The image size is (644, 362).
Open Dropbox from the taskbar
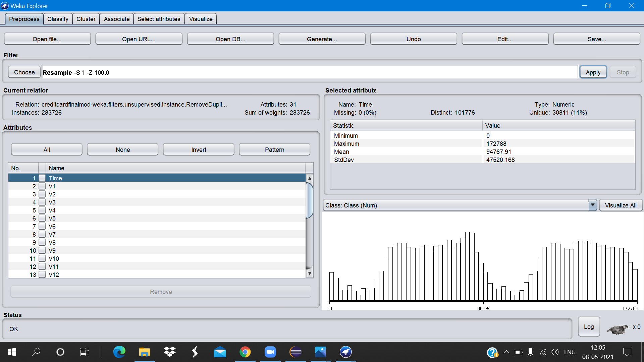pyautogui.click(x=170, y=352)
